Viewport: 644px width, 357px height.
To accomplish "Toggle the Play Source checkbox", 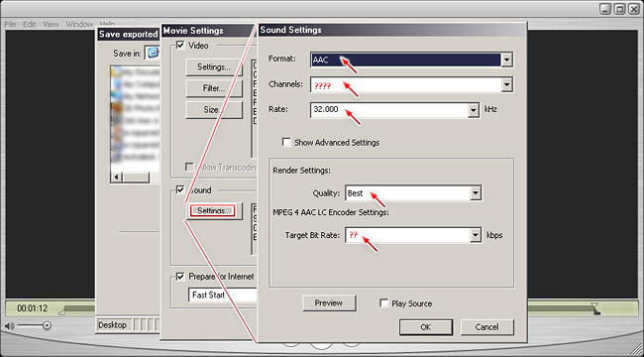I will 384,303.
